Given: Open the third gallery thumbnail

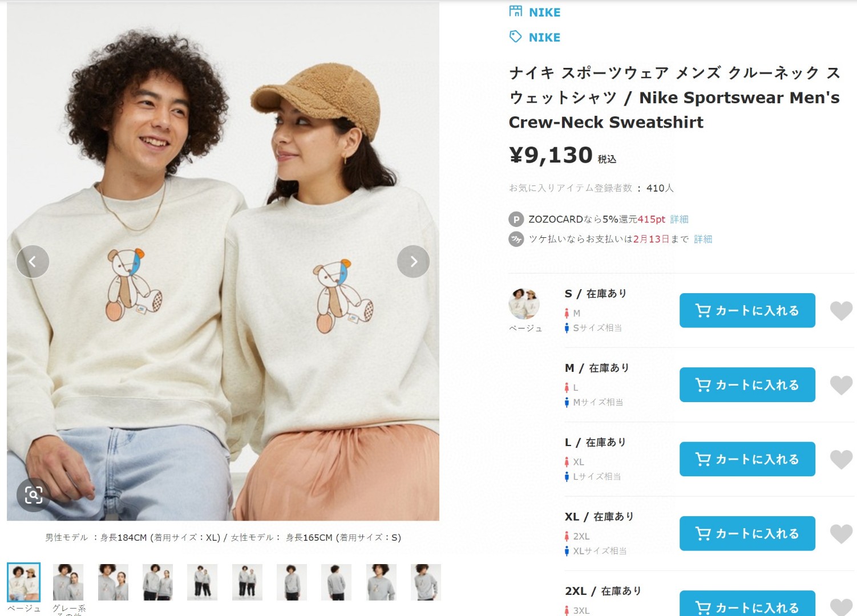Looking at the screenshot, I should point(113,582).
